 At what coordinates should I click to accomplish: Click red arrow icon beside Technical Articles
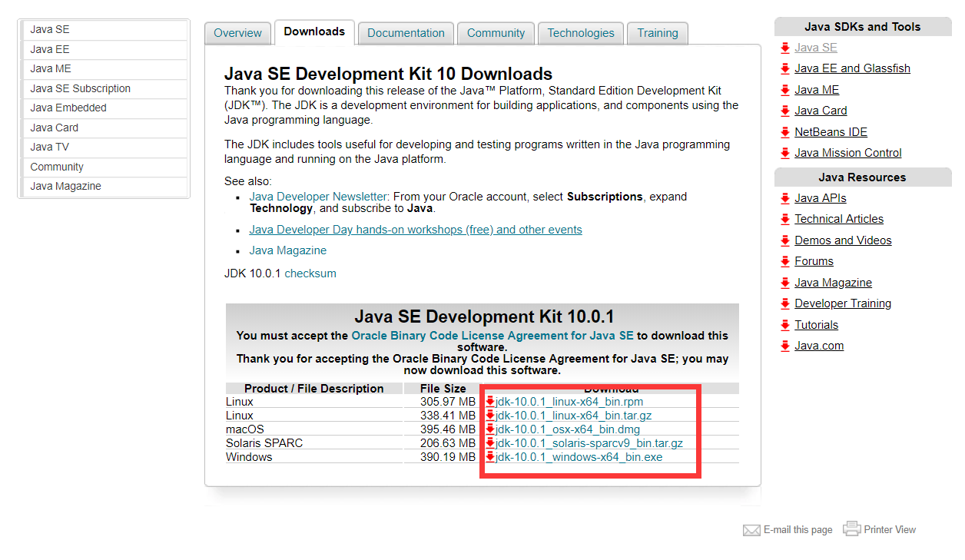(x=784, y=219)
